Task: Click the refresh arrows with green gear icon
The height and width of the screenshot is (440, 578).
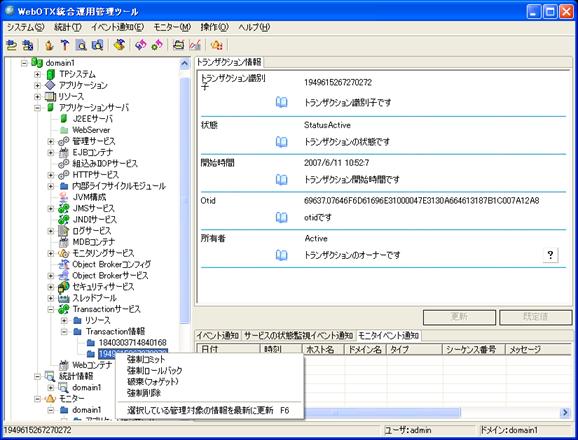Action: click(157, 45)
